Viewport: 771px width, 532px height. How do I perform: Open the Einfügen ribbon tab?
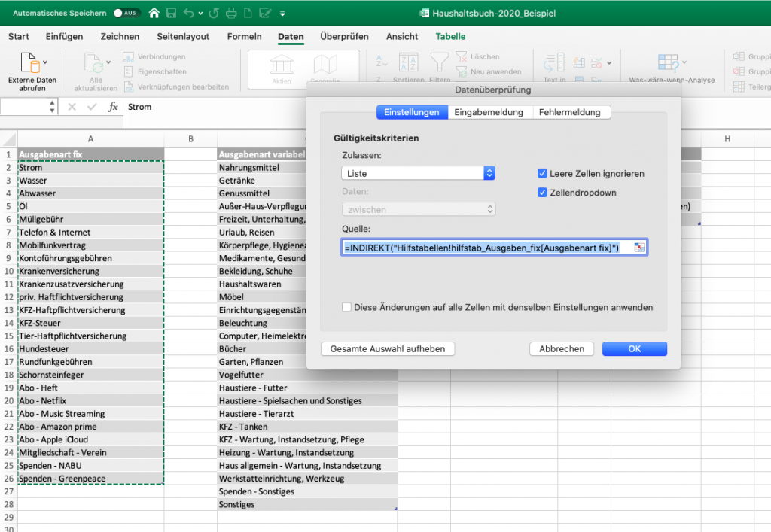coord(65,36)
